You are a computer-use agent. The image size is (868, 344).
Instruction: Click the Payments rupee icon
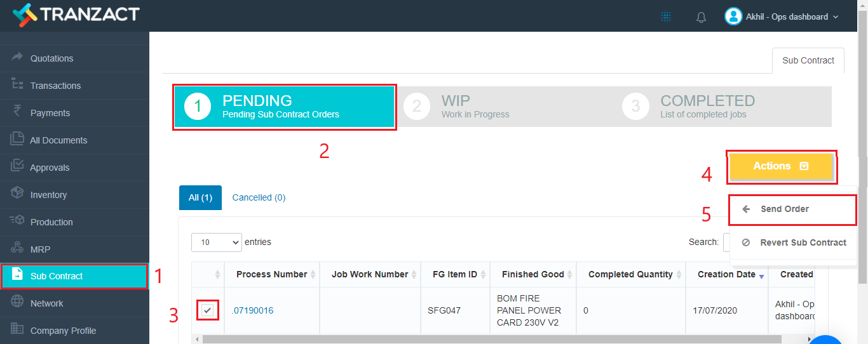(x=17, y=112)
